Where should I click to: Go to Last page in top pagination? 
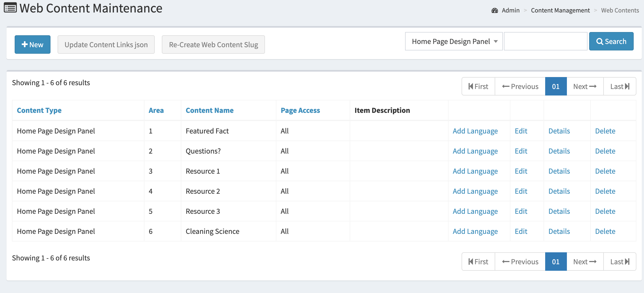tap(620, 87)
